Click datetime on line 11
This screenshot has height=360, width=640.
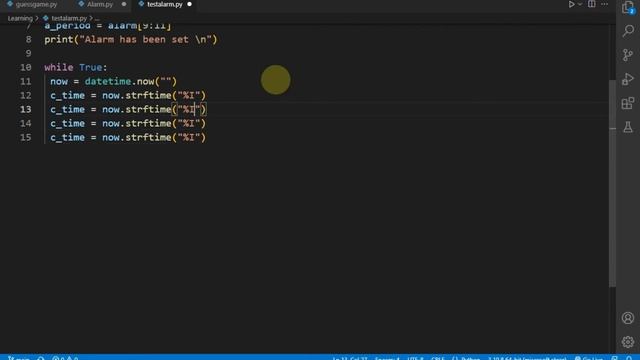pyautogui.click(x=108, y=81)
